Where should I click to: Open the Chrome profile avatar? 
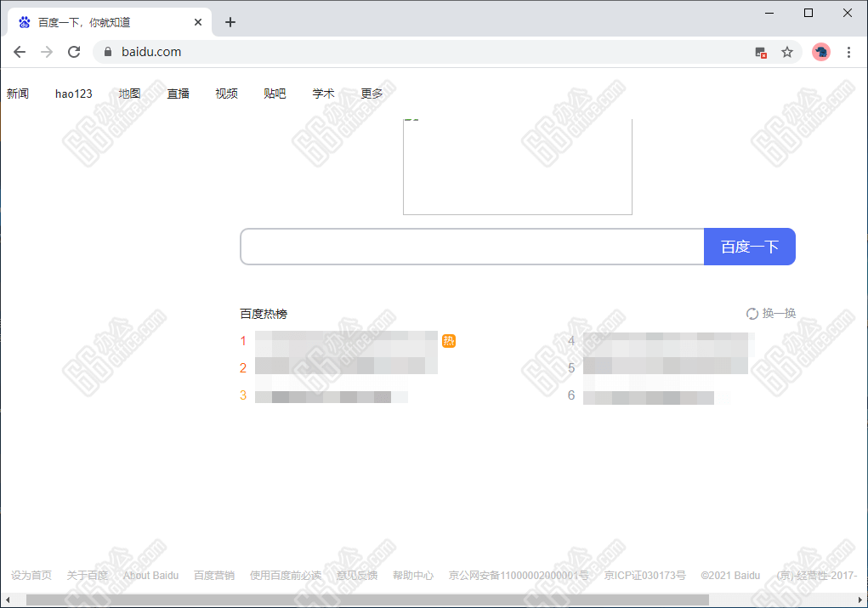click(x=821, y=52)
